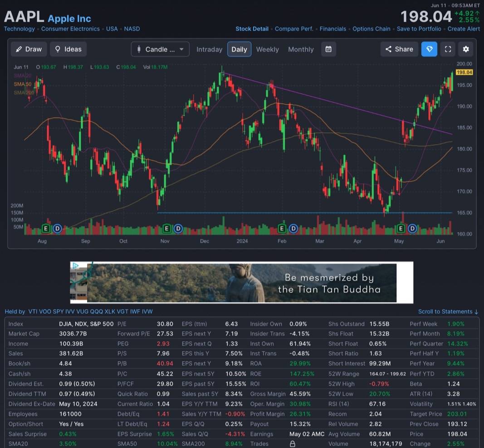Click the dividend D marker near May

(x=412, y=229)
